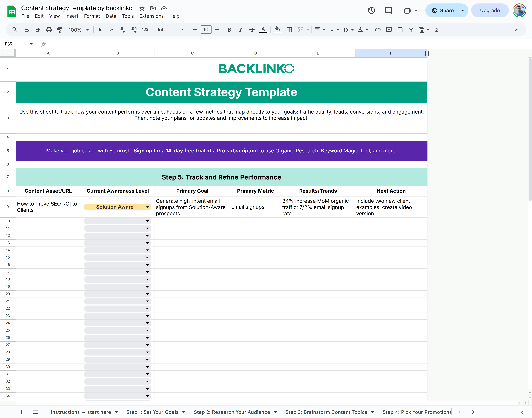Viewport: 532px width, 418px height.
Task: Apply percent format to selection
Action: point(111,30)
